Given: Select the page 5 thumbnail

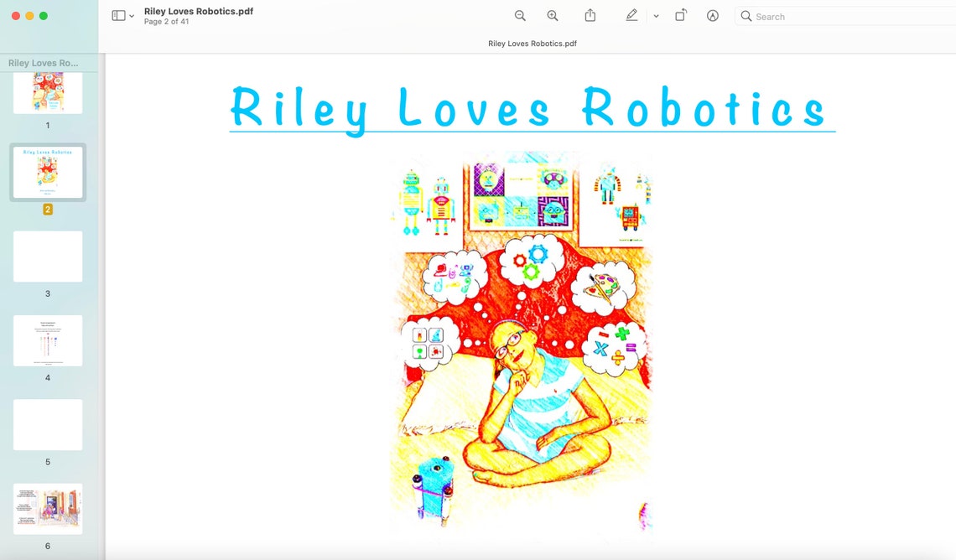Looking at the screenshot, I should pos(48,424).
